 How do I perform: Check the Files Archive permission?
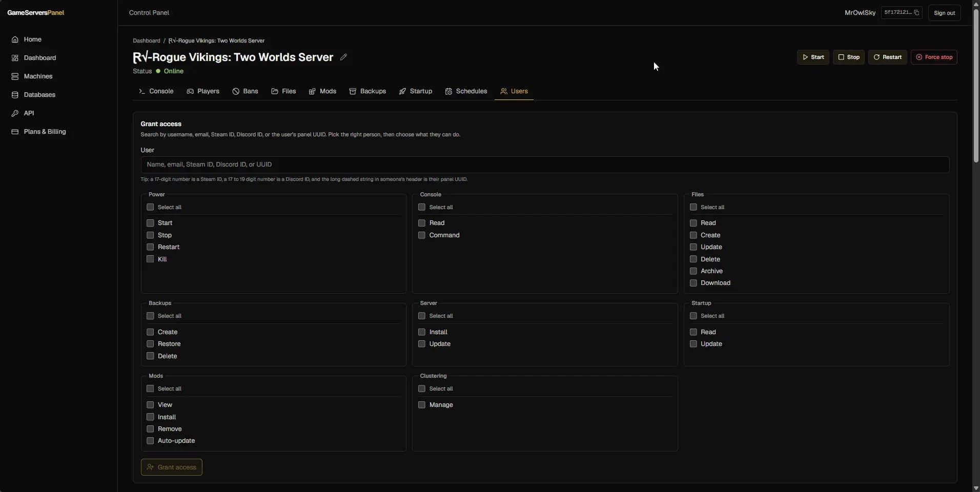(x=693, y=271)
